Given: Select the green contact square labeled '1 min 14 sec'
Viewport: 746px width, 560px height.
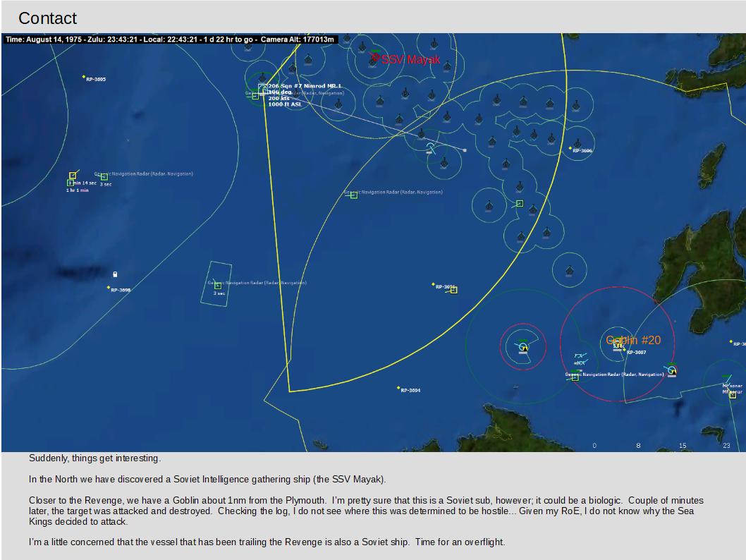Looking at the screenshot, I should pos(70,183).
